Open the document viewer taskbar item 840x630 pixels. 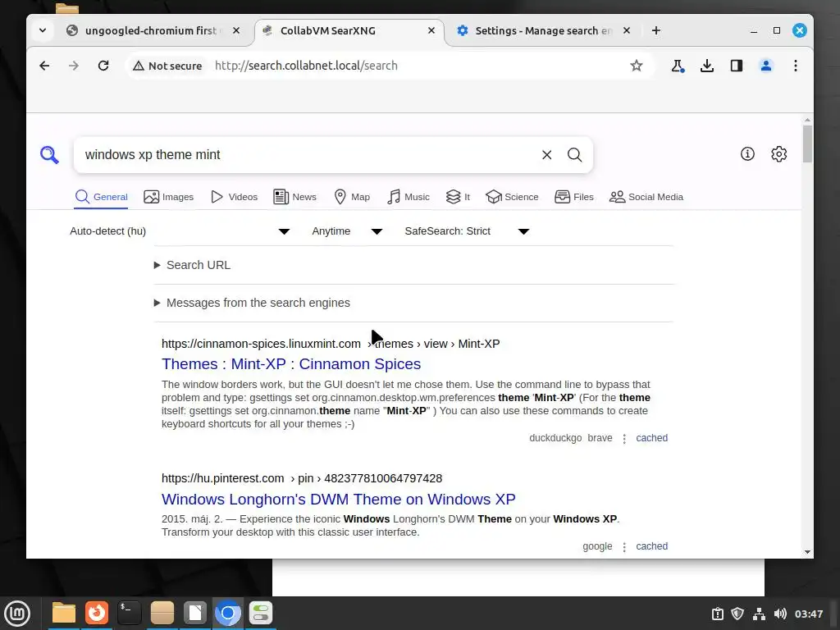[x=195, y=613]
